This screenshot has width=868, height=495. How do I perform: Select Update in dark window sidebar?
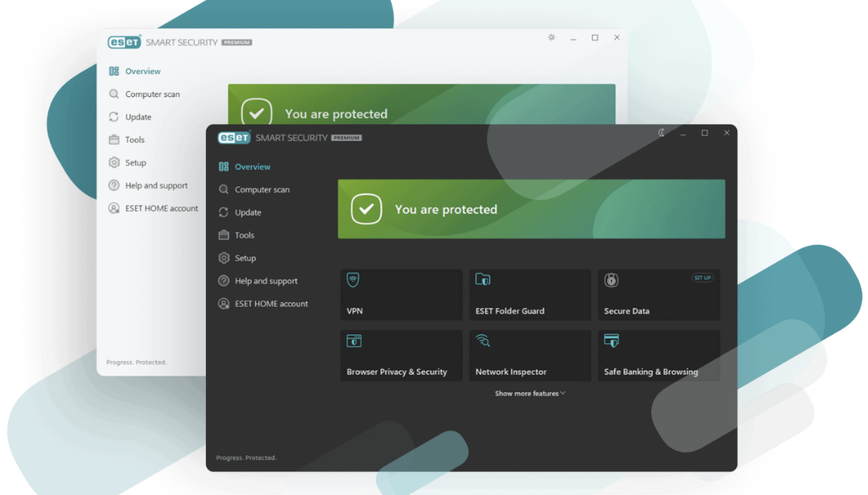pyautogui.click(x=248, y=212)
